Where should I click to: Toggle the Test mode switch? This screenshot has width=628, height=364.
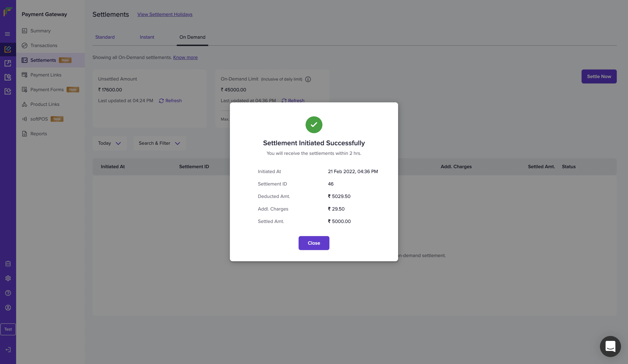point(8,329)
